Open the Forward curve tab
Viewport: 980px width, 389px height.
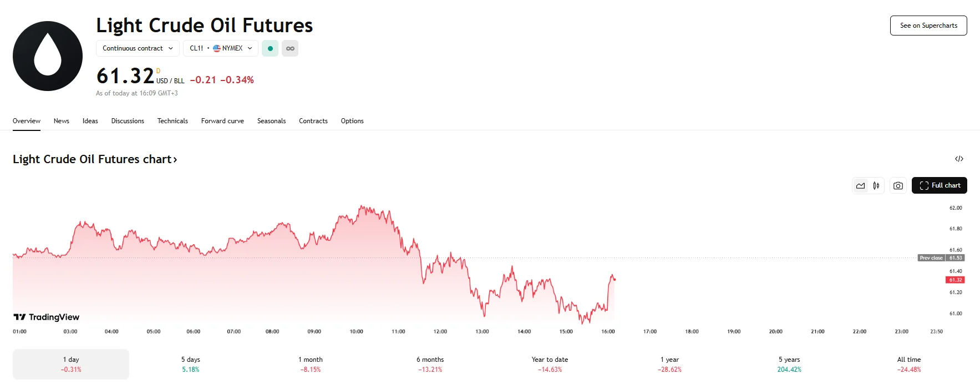[x=222, y=121]
